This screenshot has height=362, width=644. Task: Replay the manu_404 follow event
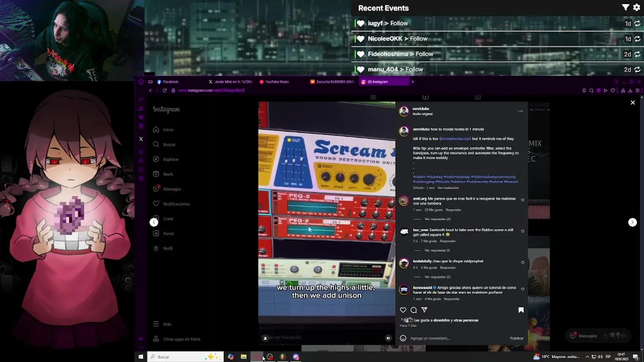pyautogui.click(x=637, y=69)
